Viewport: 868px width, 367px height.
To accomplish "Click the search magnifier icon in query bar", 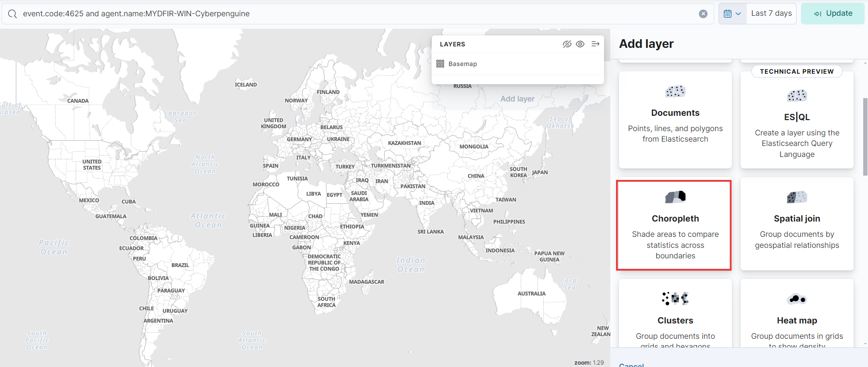I will [12, 14].
